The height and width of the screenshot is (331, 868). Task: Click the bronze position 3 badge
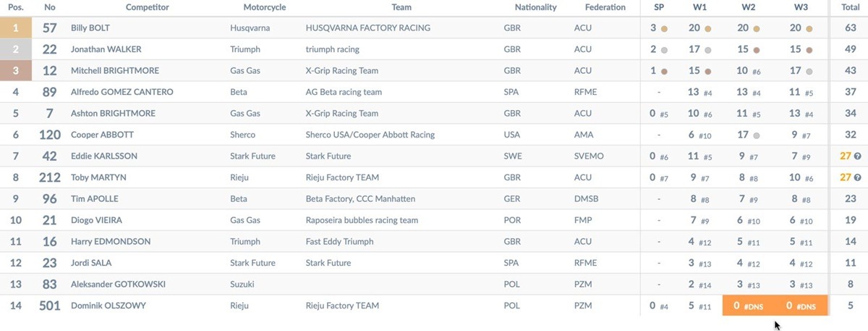pos(15,71)
